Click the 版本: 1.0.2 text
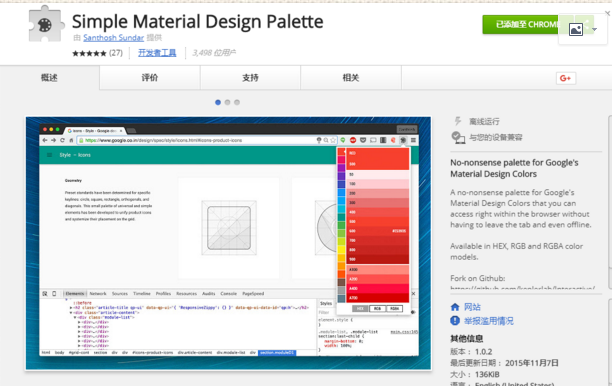Viewport: 612px width, 386px height. (x=471, y=351)
